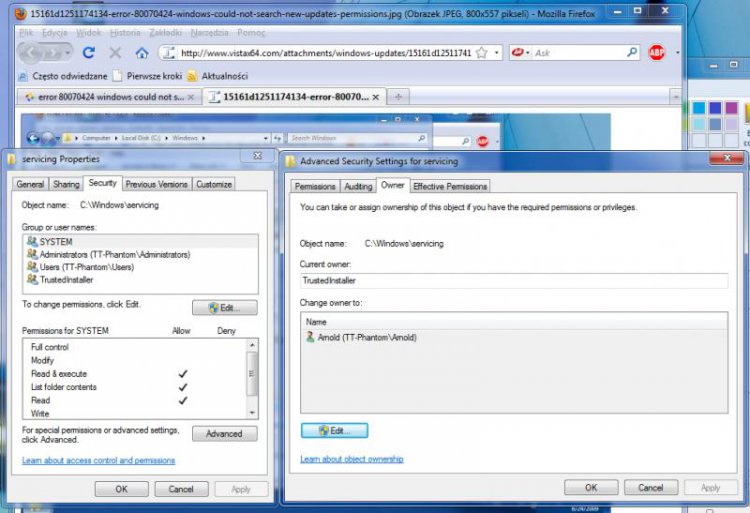750x513 pixels.
Task: Open the Zakładki menu
Action: point(165,33)
